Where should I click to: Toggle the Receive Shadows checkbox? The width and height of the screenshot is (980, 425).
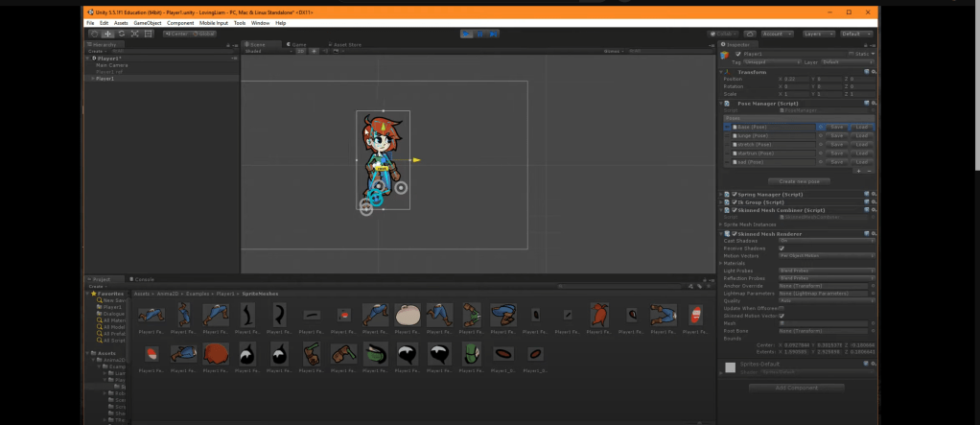pos(782,248)
